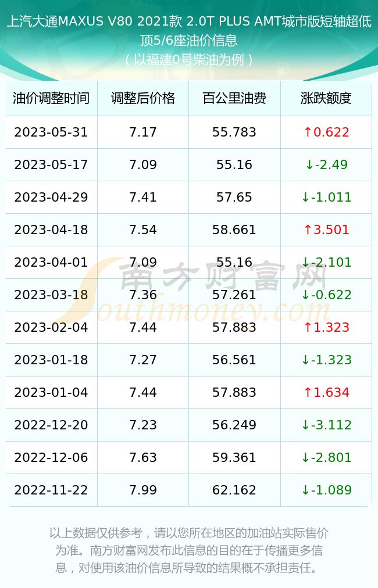Click the red ↑0.622 value
Screen dimensions: 378x588
point(326,132)
